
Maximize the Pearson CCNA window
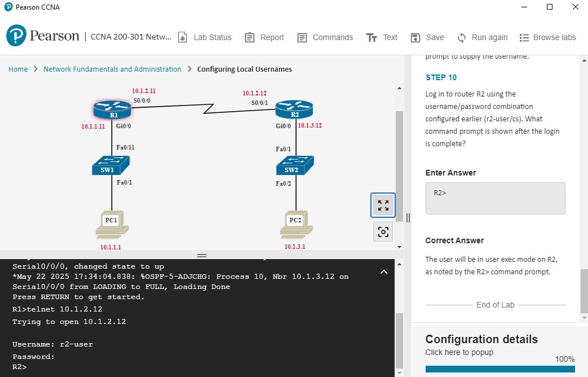click(x=550, y=7)
